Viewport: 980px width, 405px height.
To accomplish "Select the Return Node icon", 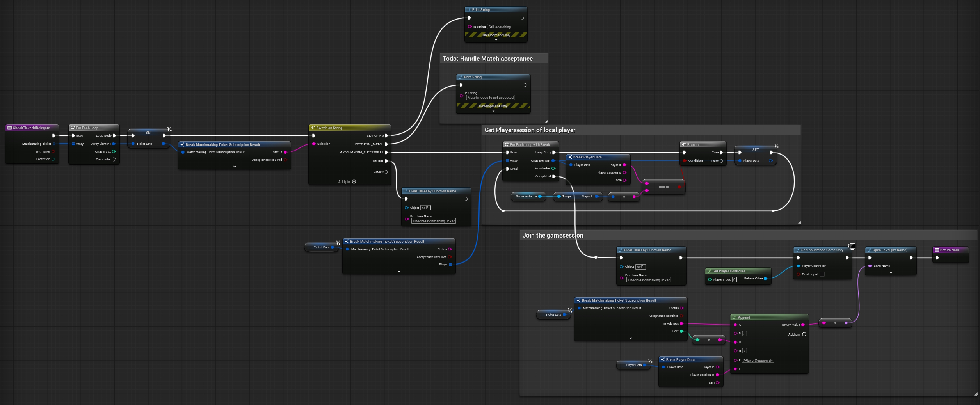I will point(937,250).
